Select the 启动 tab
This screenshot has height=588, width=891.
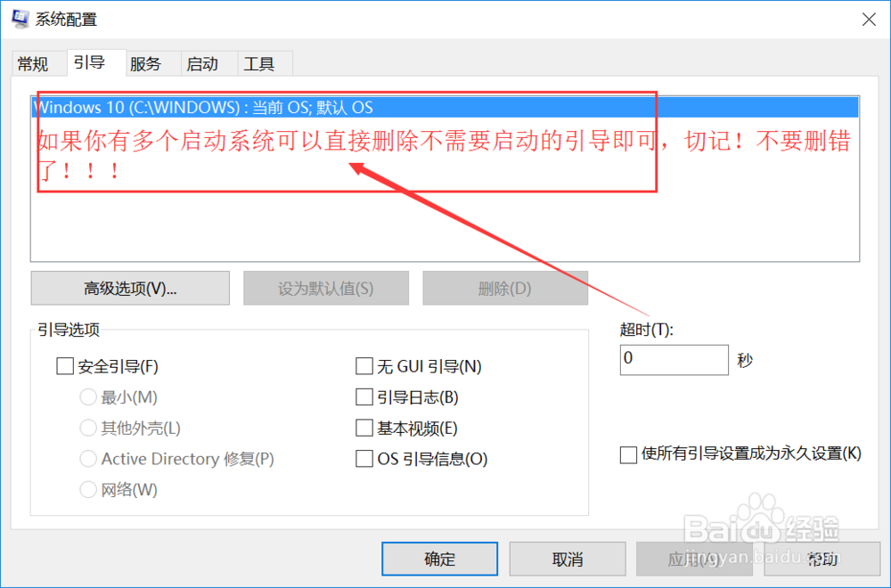(202, 63)
